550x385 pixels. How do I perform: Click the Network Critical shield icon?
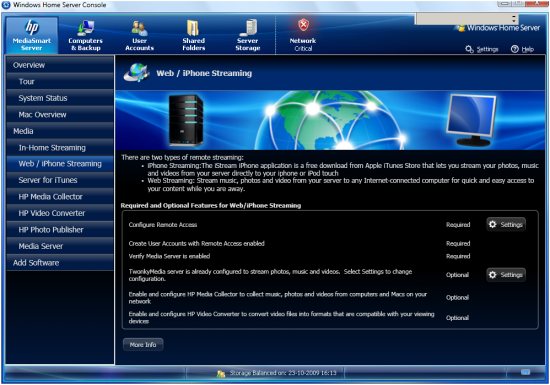[303, 25]
